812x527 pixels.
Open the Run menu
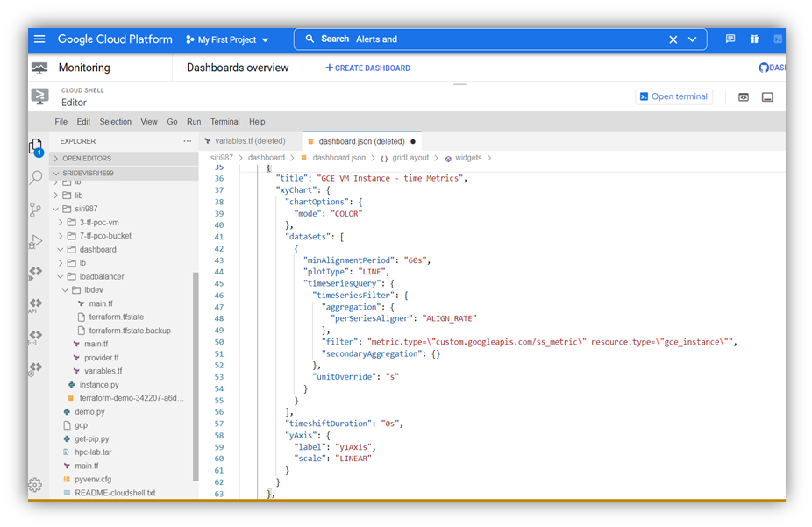(194, 122)
